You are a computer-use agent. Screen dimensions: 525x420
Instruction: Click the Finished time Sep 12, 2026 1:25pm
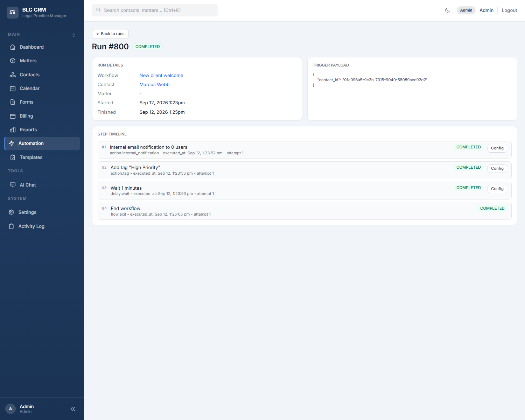click(x=162, y=112)
